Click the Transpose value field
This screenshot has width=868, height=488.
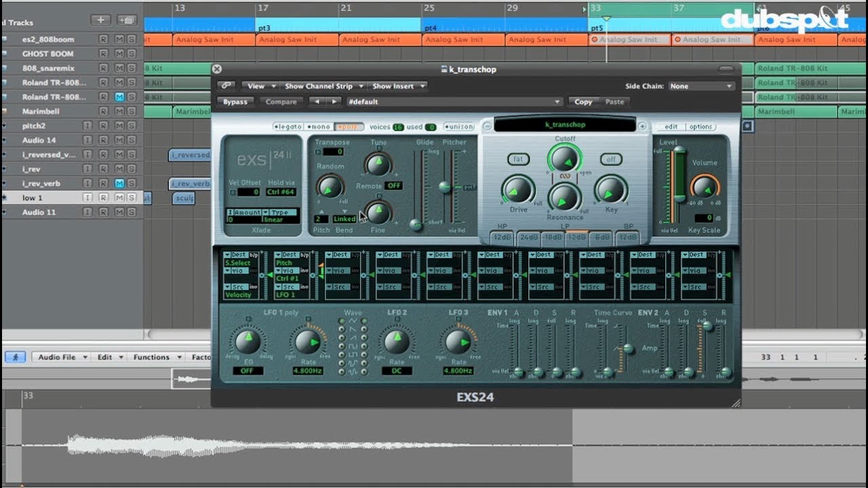[332, 152]
